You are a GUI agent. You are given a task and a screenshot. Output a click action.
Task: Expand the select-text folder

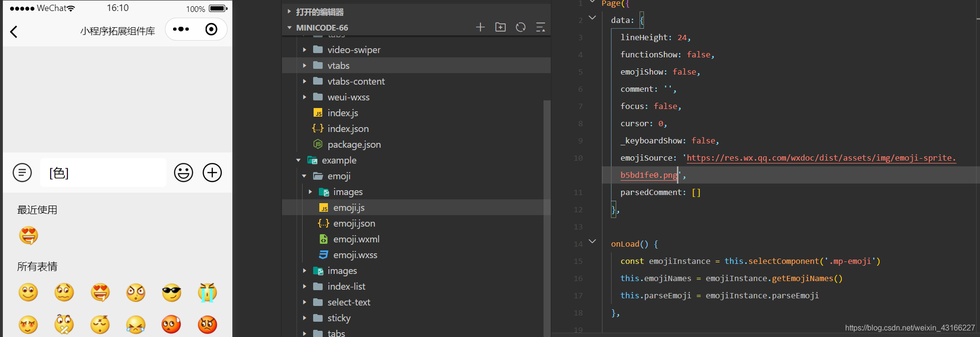[305, 302]
